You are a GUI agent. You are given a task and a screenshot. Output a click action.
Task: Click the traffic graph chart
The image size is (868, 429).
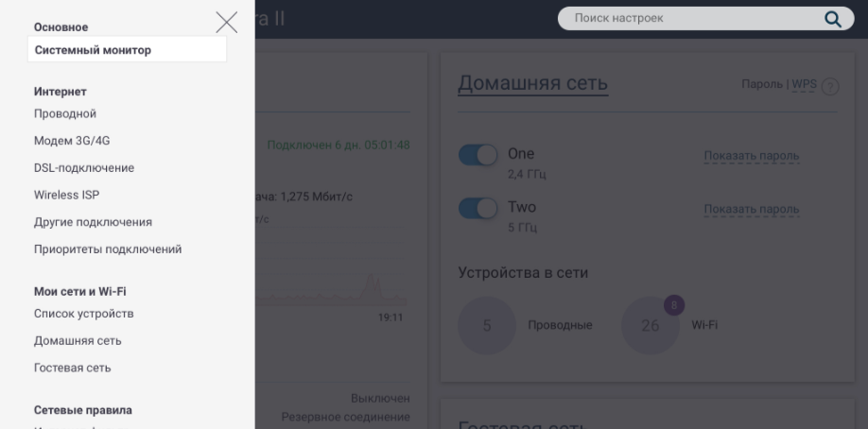(331, 266)
